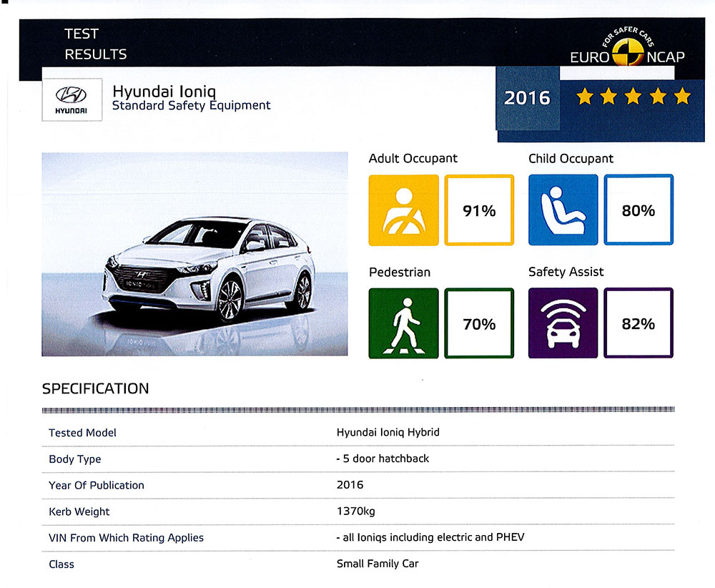Viewport: 715px width, 588px height.
Task: Click the Hyundai Ioniq Hybrid value
Action: pos(388,433)
